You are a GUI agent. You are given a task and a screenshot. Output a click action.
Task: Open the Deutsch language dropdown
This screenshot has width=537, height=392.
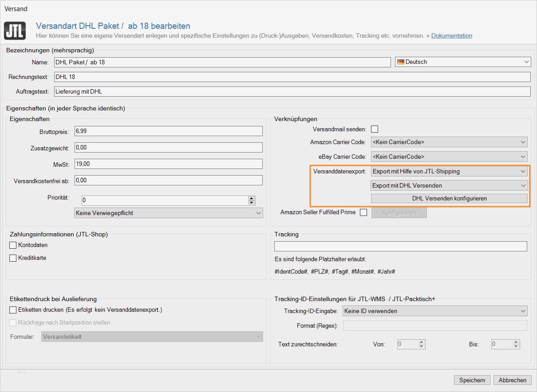[x=462, y=62]
